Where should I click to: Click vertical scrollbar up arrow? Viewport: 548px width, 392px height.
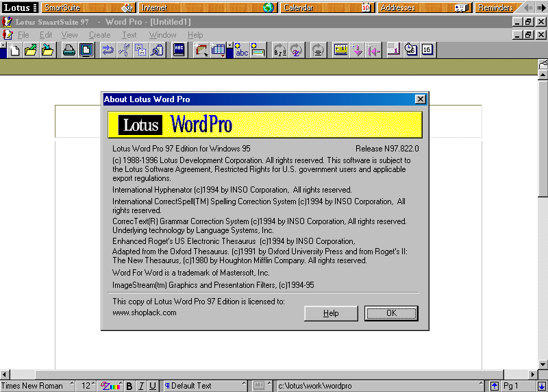coord(543,75)
